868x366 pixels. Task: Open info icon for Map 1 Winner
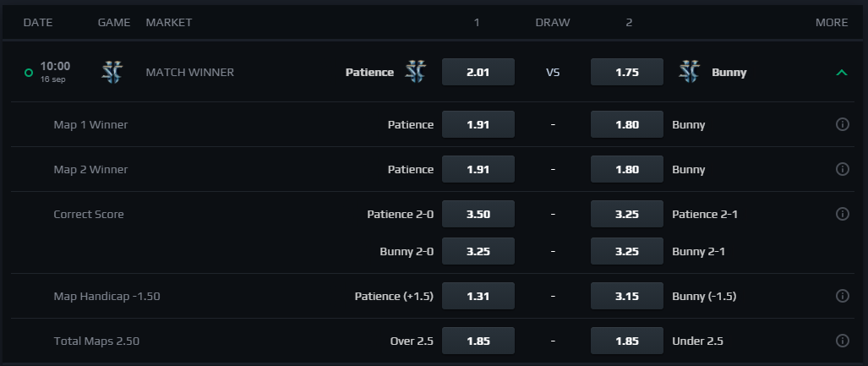[x=842, y=124]
